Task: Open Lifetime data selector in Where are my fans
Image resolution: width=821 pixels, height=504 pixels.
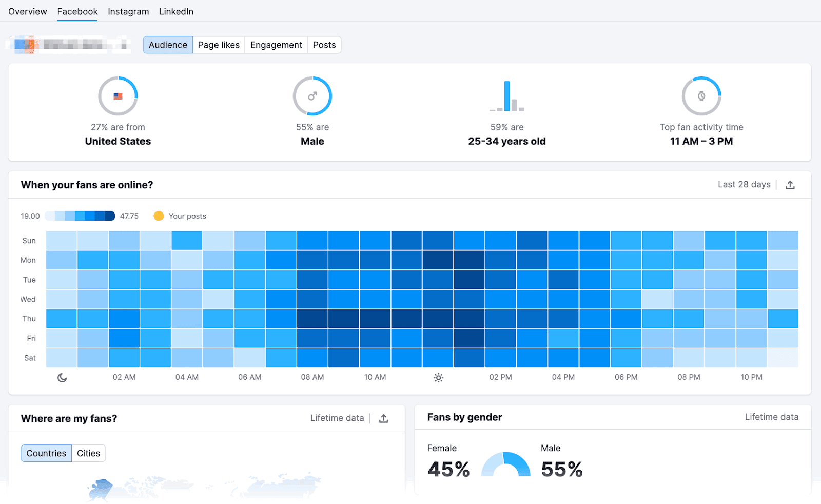Action: (337, 418)
